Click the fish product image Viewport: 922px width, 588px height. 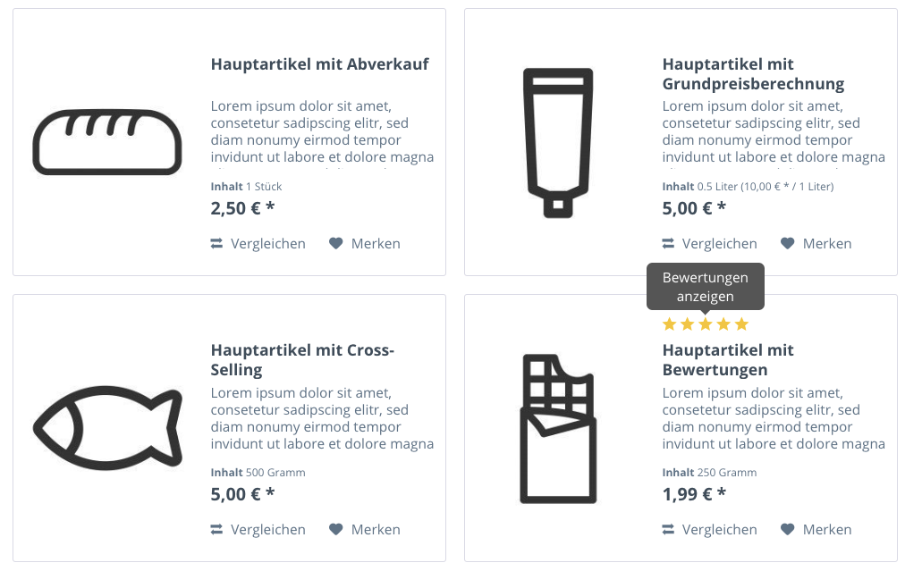pos(107,428)
